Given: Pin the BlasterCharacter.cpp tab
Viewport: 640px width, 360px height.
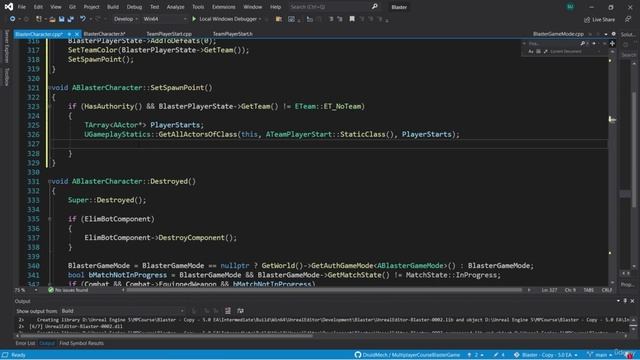Looking at the screenshot, I should (69, 34).
